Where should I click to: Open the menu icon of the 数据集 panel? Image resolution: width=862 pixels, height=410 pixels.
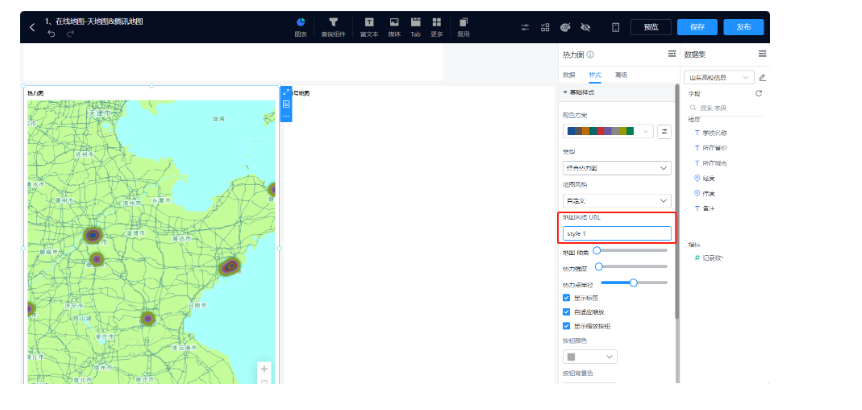pos(762,53)
